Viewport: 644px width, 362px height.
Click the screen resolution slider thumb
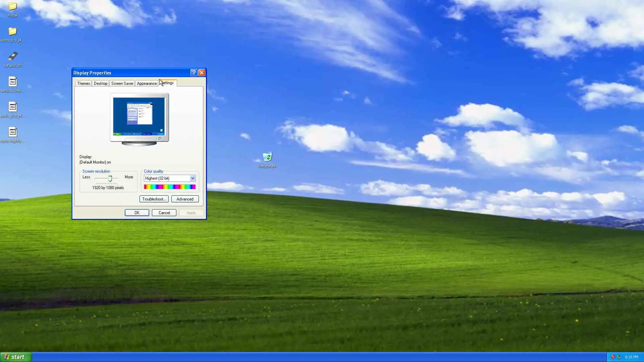click(x=110, y=179)
